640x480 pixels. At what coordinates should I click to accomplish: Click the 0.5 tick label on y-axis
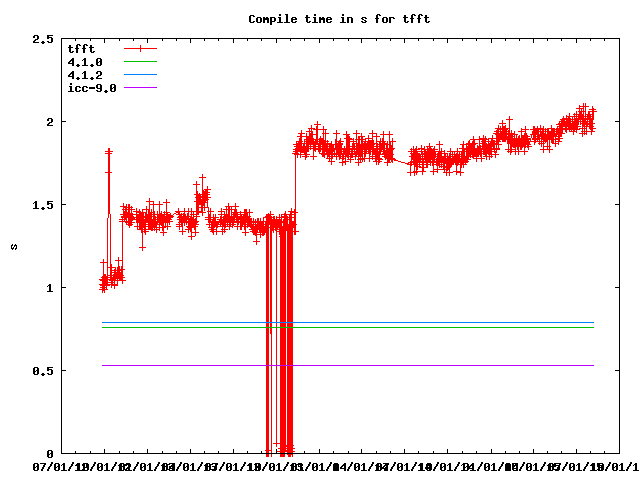43,371
